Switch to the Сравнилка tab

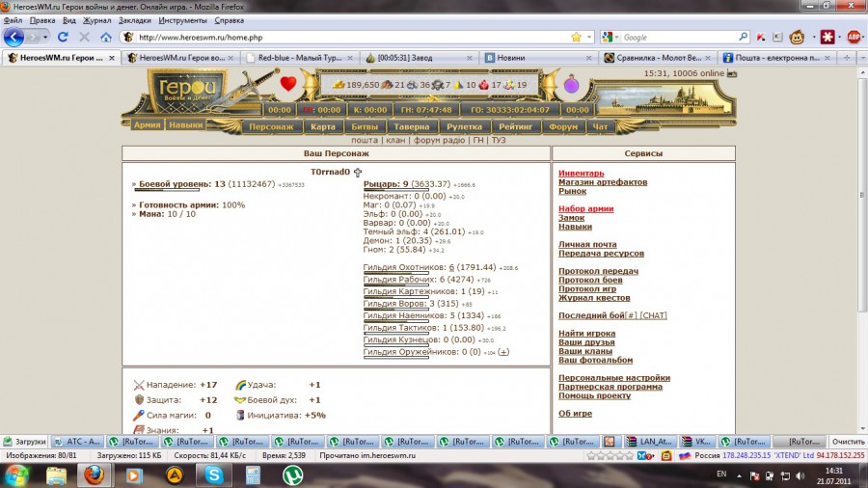pyautogui.click(x=657, y=58)
